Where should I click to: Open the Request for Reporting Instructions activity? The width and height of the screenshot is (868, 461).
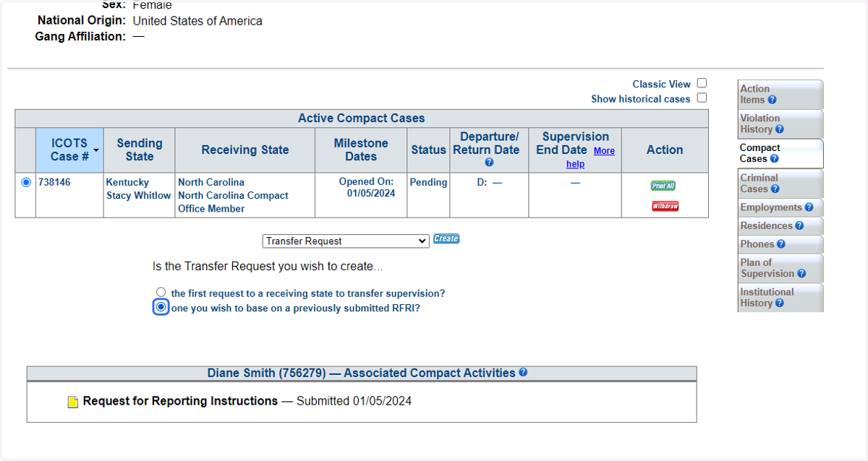point(180,401)
